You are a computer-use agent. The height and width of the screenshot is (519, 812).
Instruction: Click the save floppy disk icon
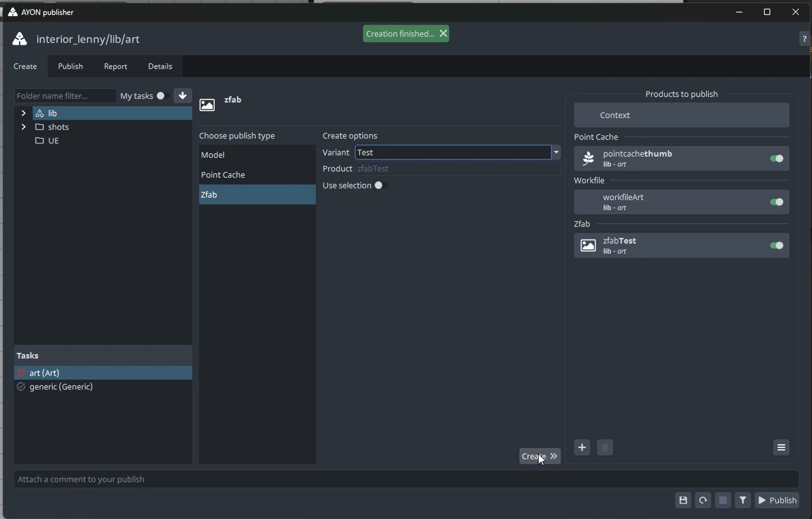coord(683,500)
